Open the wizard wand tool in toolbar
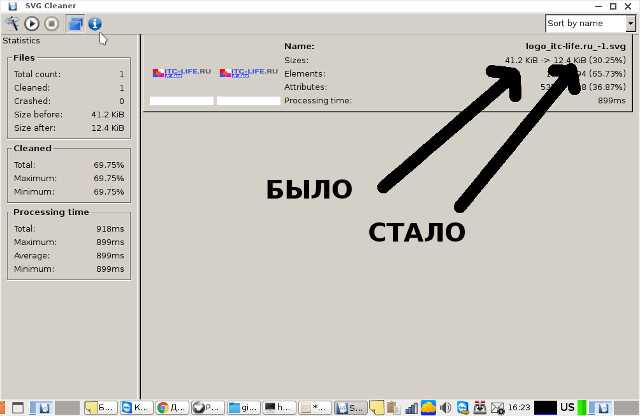The image size is (640, 416). pos(13,24)
